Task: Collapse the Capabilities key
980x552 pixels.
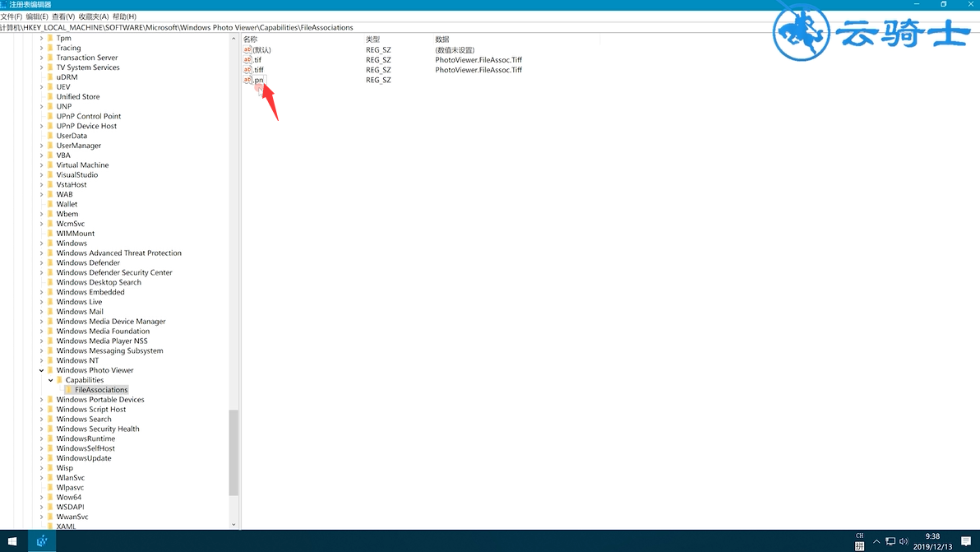Action: pyautogui.click(x=51, y=380)
